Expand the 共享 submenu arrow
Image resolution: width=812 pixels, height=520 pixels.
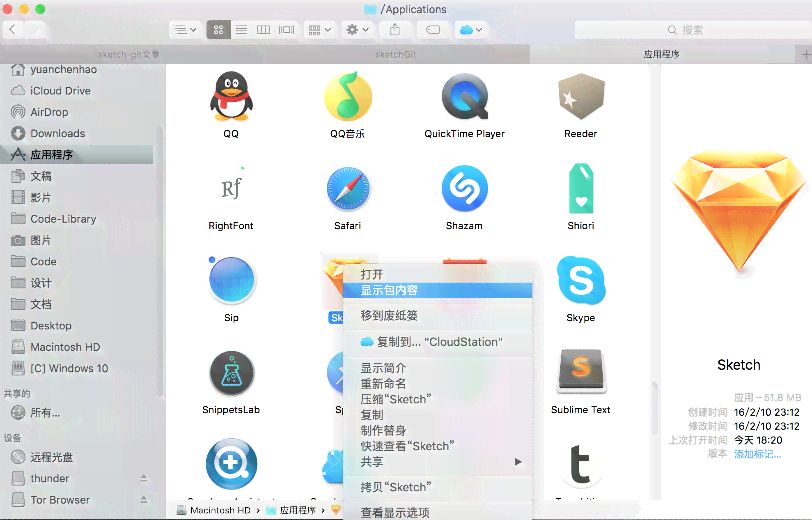518,462
